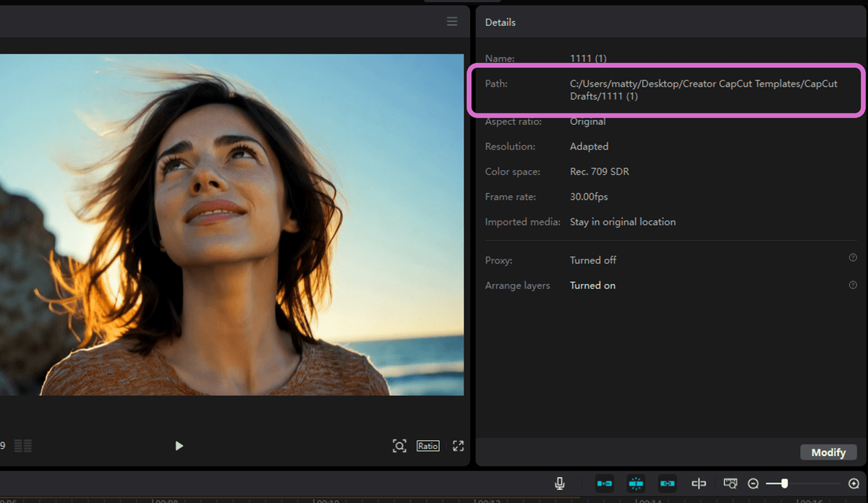This screenshot has height=503, width=868.
Task: Click the 'Frame rate:' label
Action: tap(510, 197)
